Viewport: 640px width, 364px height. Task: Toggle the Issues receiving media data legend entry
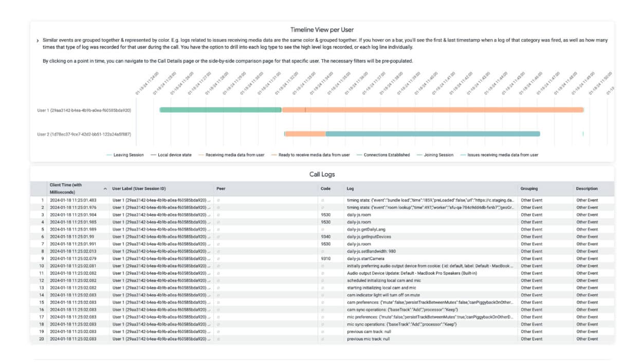pos(499,155)
